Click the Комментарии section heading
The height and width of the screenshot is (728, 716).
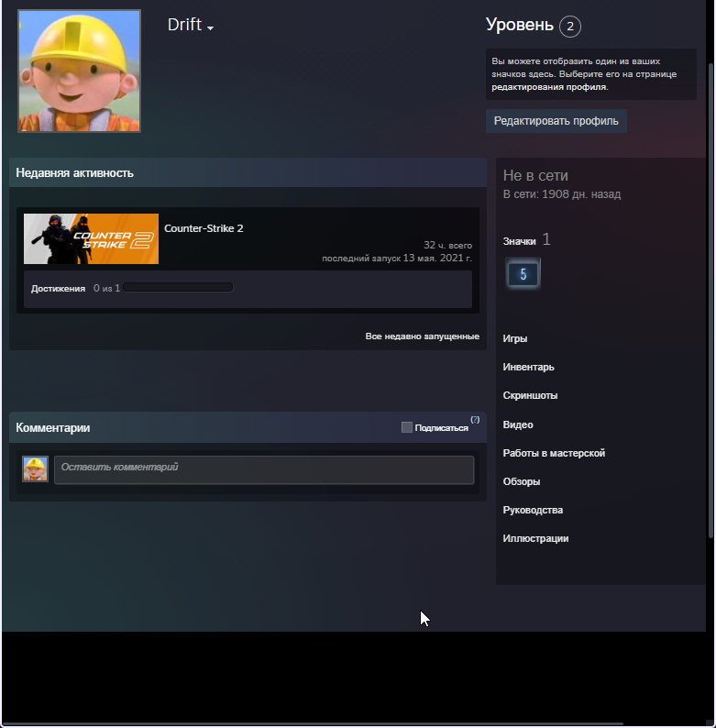tap(53, 427)
